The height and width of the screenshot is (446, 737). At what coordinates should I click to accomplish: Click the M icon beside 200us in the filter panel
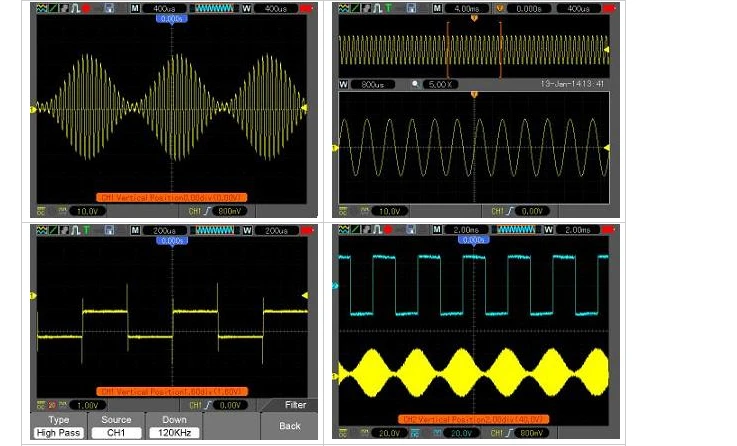pyautogui.click(x=135, y=230)
